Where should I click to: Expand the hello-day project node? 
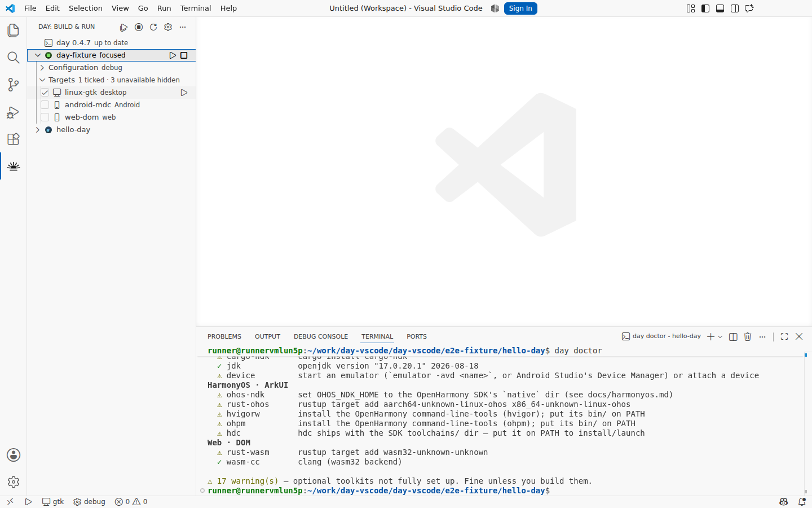pyautogui.click(x=38, y=130)
